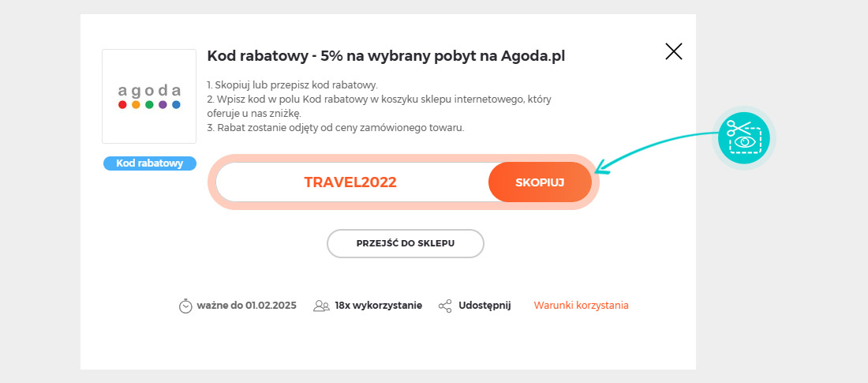Click the blue Kod rabatowy badge
The height and width of the screenshot is (383, 868).
149,163
